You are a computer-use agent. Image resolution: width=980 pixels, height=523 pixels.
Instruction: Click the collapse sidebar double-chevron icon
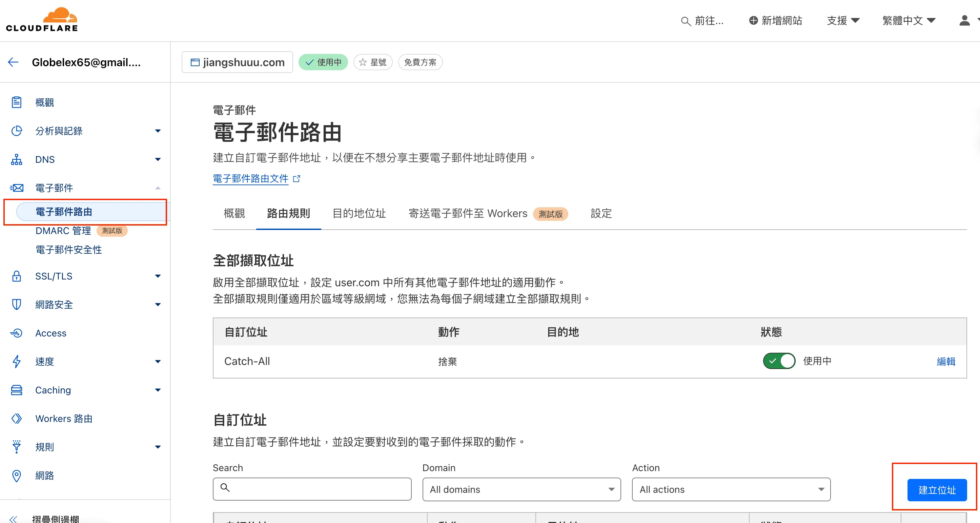[13, 519]
